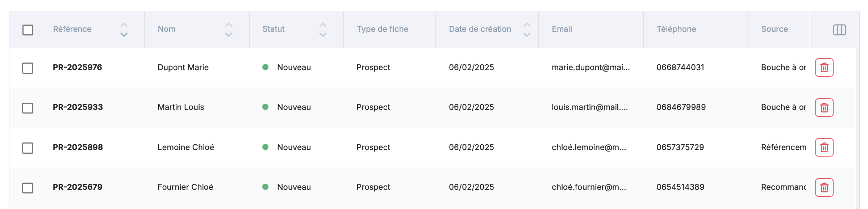
Task: Tick the checkbox for PR-2025976
Action: tap(28, 68)
